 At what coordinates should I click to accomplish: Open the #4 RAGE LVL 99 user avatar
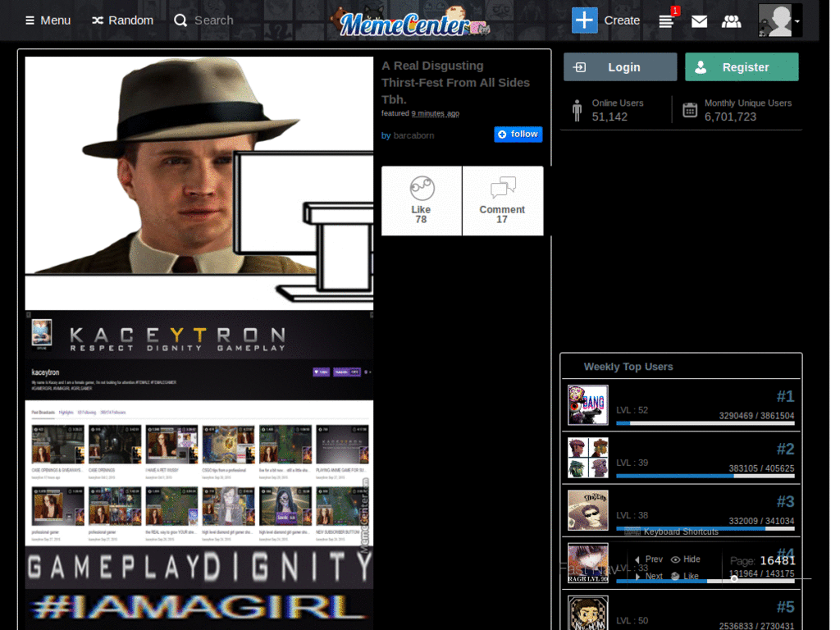[587, 563]
